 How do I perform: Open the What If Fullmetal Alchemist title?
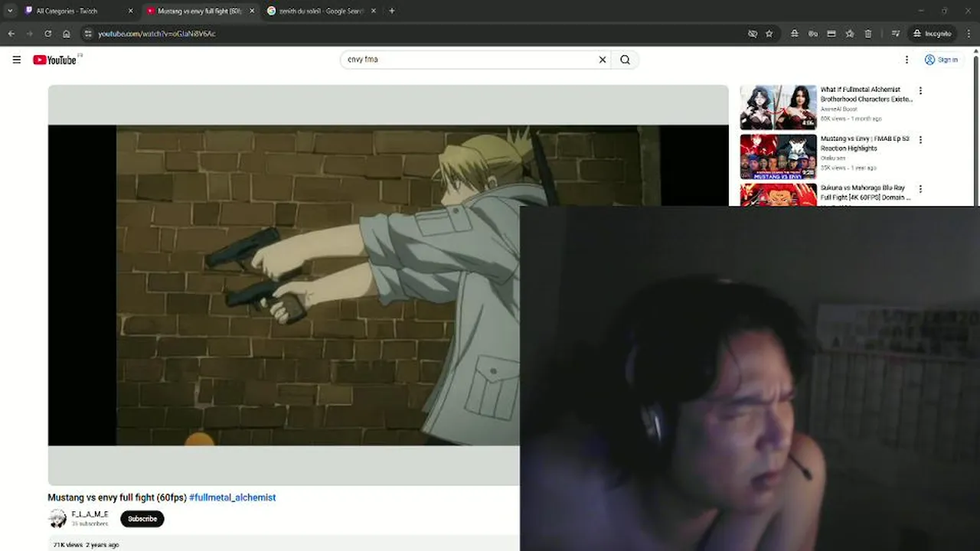pos(866,94)
